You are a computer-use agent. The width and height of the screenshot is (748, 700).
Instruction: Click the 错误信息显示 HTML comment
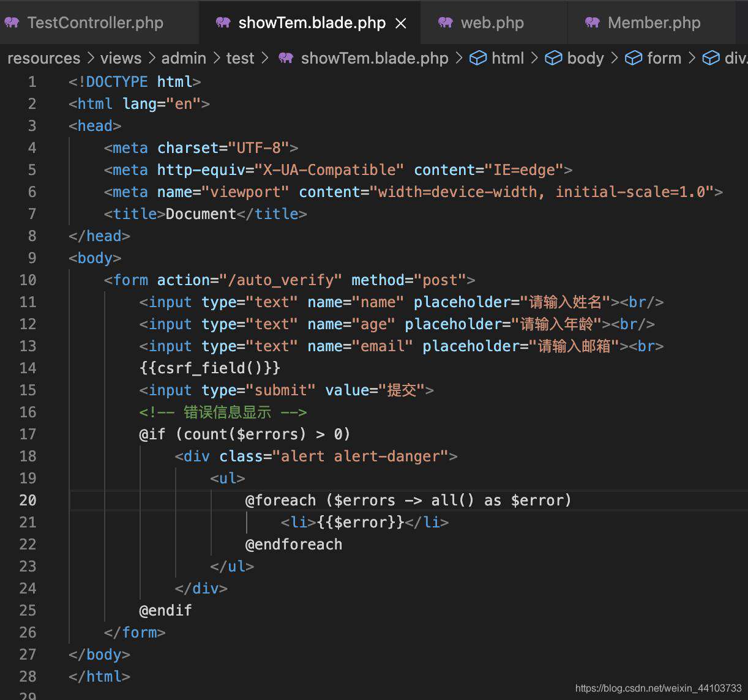pos(223,412)
